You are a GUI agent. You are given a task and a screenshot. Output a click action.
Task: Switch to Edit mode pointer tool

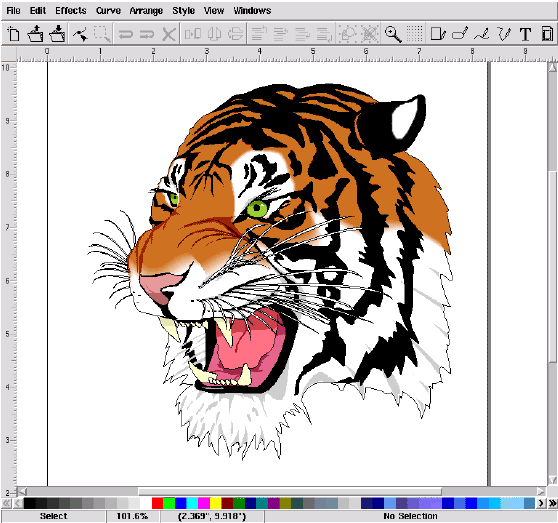point(80,35)
